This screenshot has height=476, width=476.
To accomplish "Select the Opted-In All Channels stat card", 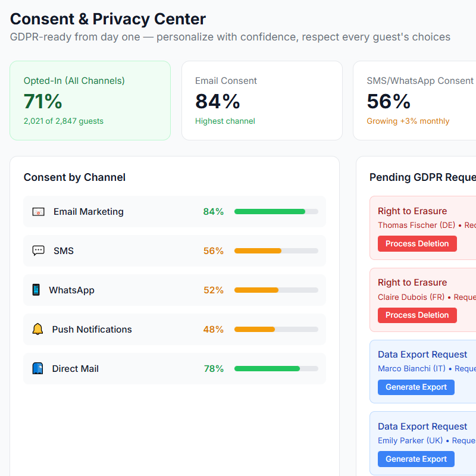I will [x=90, y=100].
